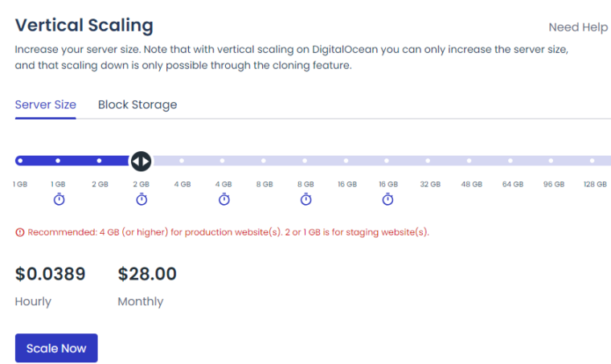Screen dimensions: 611x364
Task: Pick the 16 GB stop without a stopwatch
Action: click(x=346, y=161)
